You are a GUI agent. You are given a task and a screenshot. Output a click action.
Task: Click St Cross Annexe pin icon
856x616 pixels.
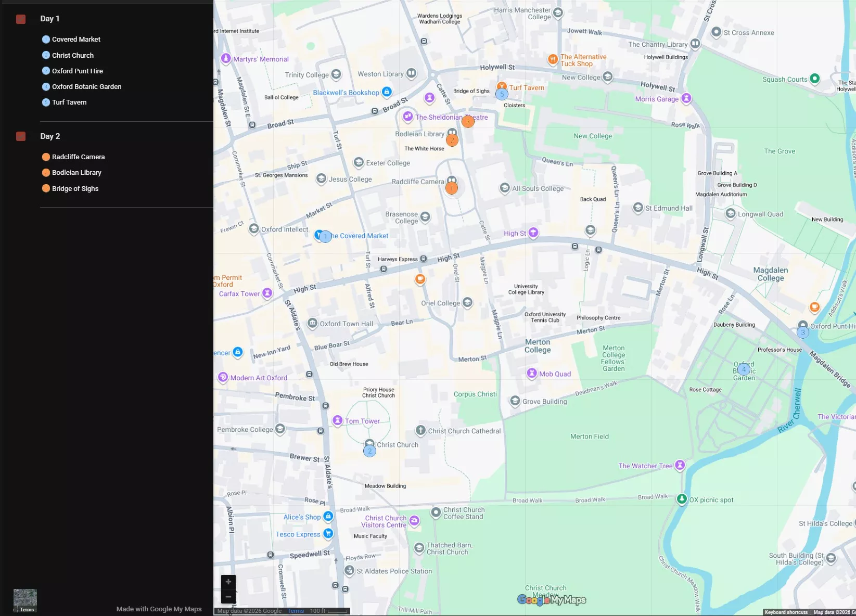pos(716,32)
